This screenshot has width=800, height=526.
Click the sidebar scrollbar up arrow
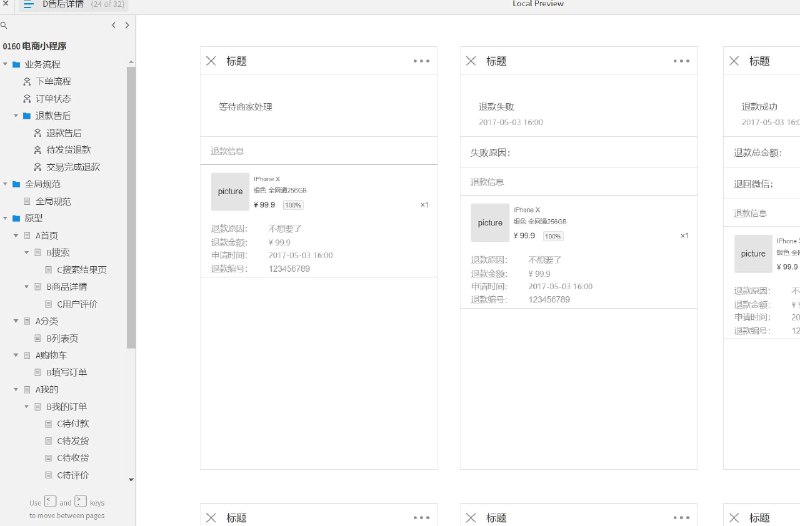coord(131,62)
